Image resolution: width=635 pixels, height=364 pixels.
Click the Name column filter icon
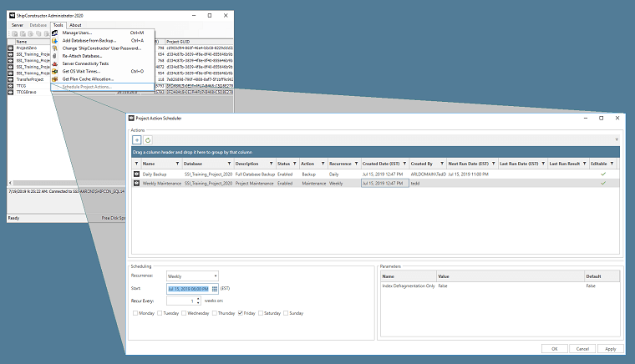pos(177,164)
